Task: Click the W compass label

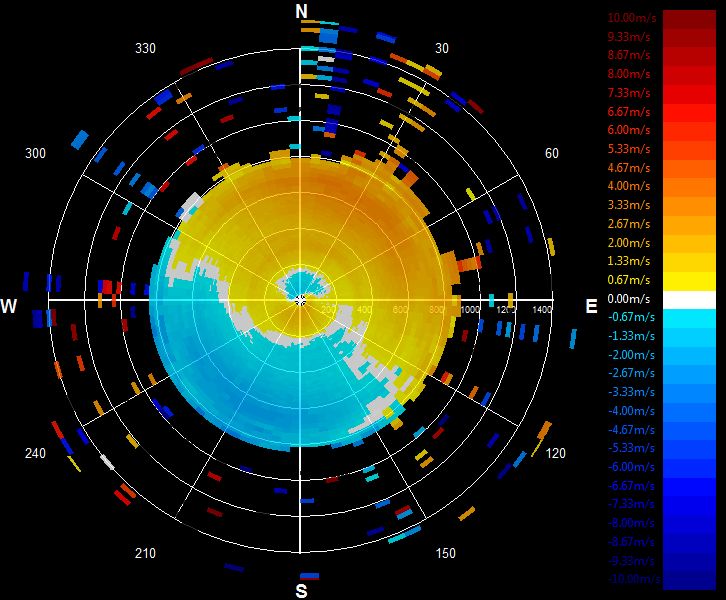Action: [9, 306]
